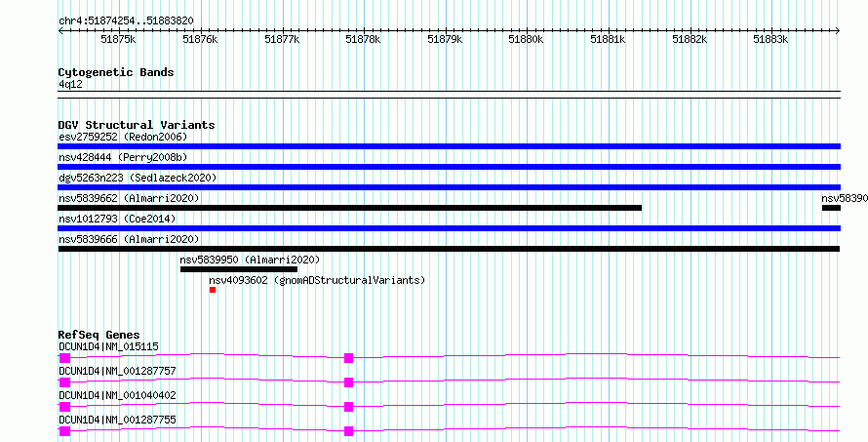
Task: Click the chr4:51874254..51883820 region label
Action: [x=126, y=21]
